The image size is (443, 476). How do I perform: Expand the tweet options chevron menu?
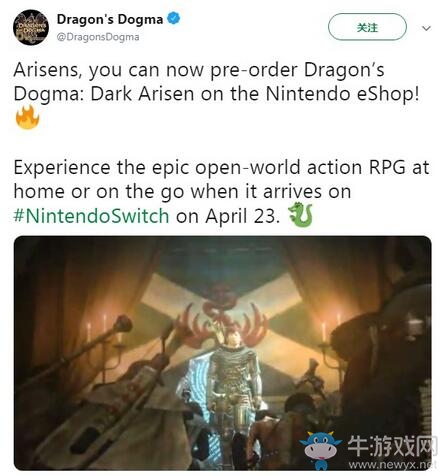[426, 28]
